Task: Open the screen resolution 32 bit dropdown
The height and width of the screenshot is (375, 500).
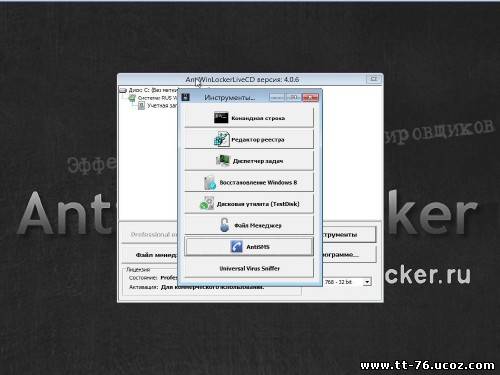Action: click(367, 282)
